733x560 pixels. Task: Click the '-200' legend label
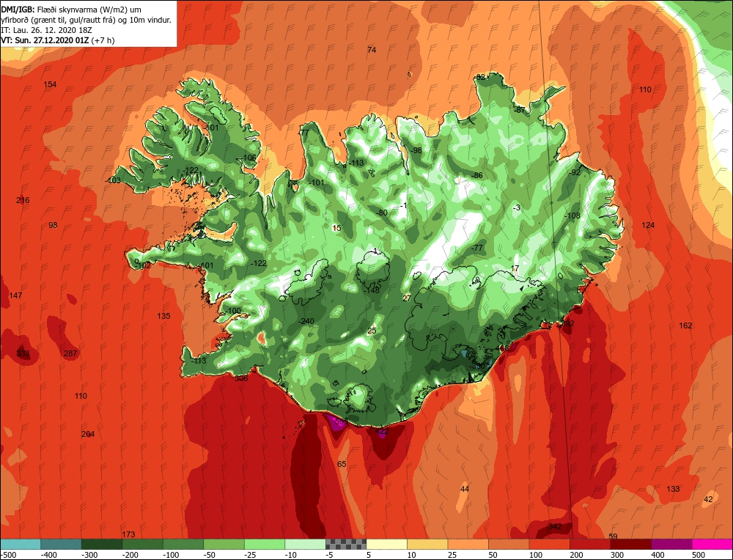click(130, 555)
